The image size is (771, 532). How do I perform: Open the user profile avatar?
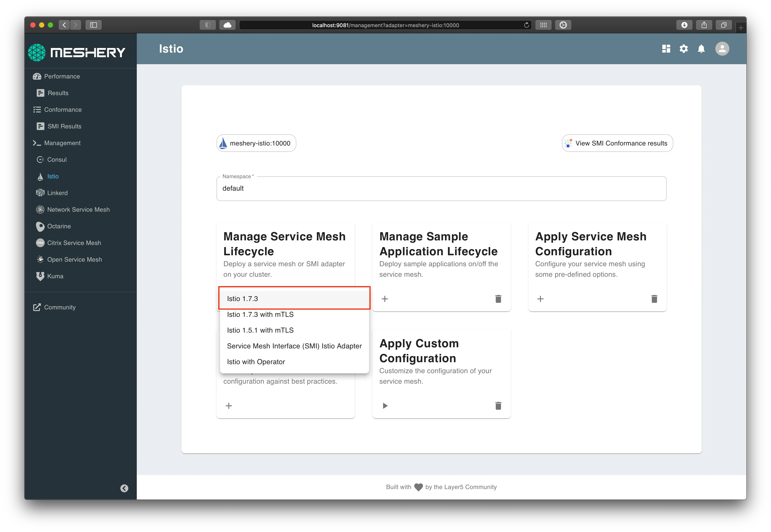[x=722, y=49]
